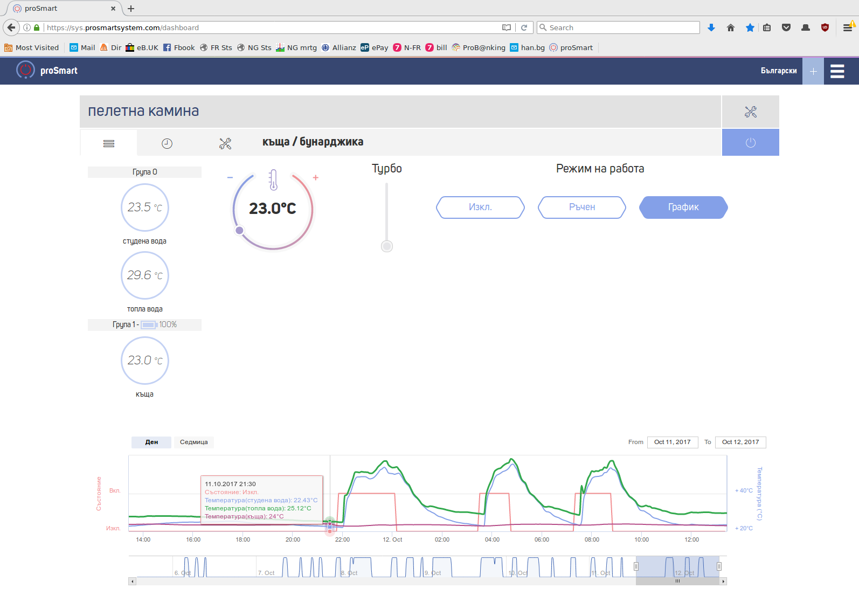Open the schedule clock tab icon
This screenshot has height=616, width=859.
167,143
